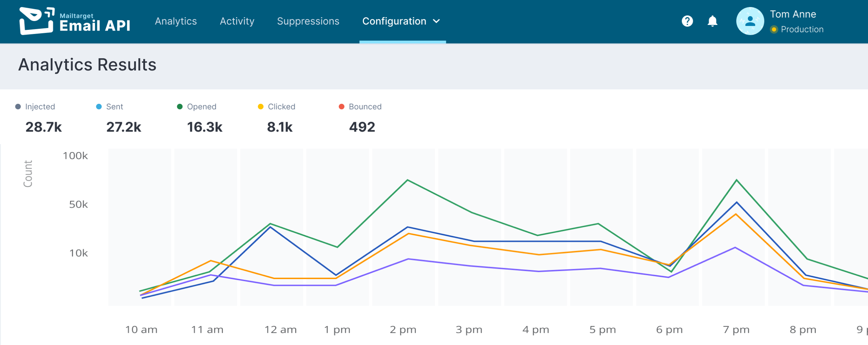This screenshot has width=868, height=345.
Task: Click the Tom Anne account name
Action: (x=793, y=14)
